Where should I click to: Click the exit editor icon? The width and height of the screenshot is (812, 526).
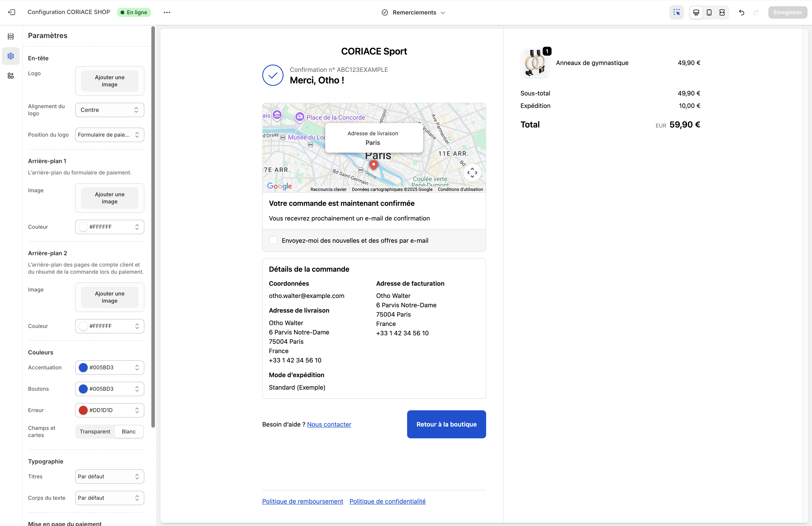pyautogui.click(x=12, y=12)
